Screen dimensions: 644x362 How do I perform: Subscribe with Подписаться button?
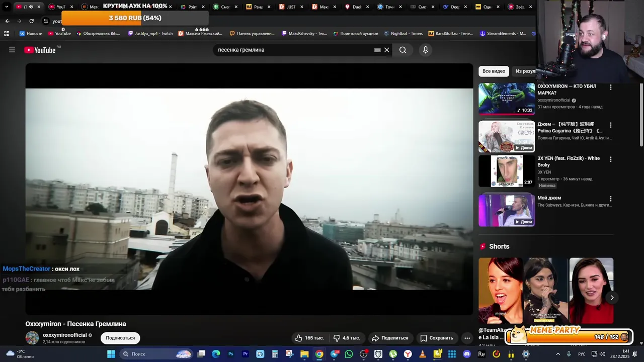click(120, 338)
